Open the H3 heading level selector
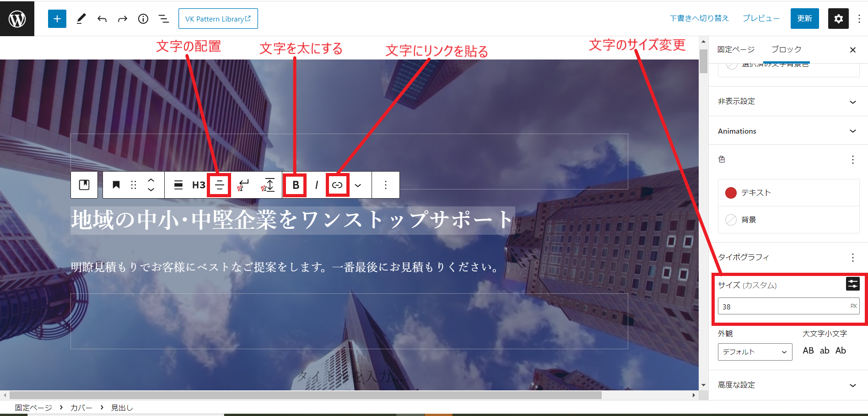This screenshot has height=416, width=868. pyautogui.click(x=199, y=185)
